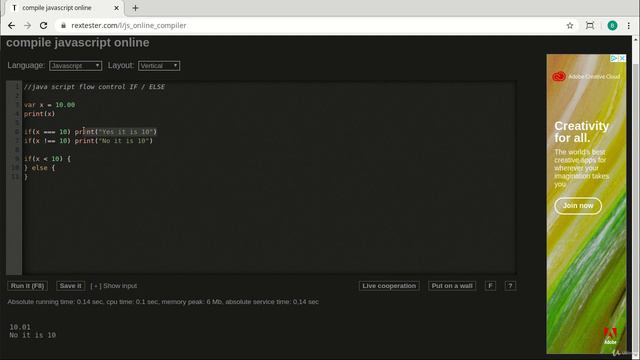This screenshot has height=360, width=640.
Task: Click the var x = 10.00 code line
Action: point(49,105)
